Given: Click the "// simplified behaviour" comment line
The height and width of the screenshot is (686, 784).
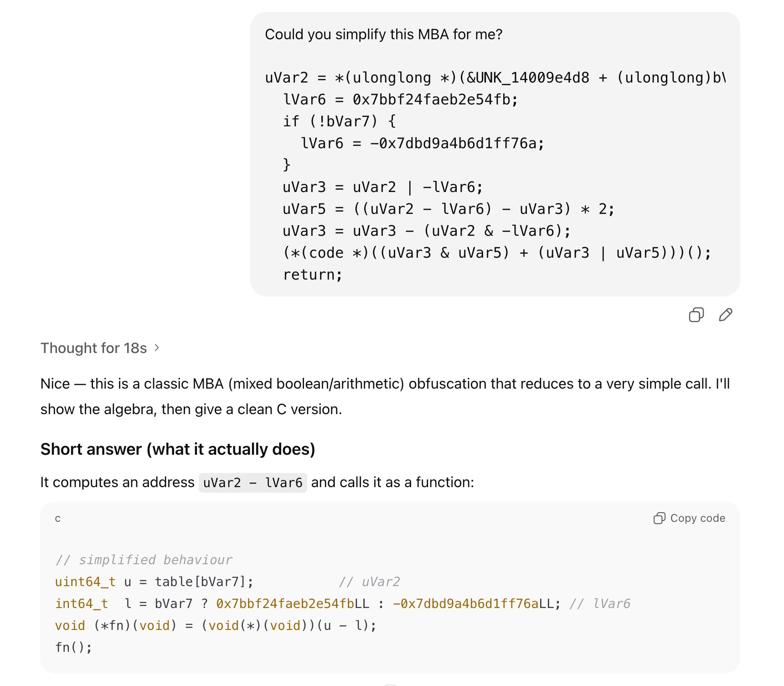Looking at the screenshot, I should click(144, 560).
